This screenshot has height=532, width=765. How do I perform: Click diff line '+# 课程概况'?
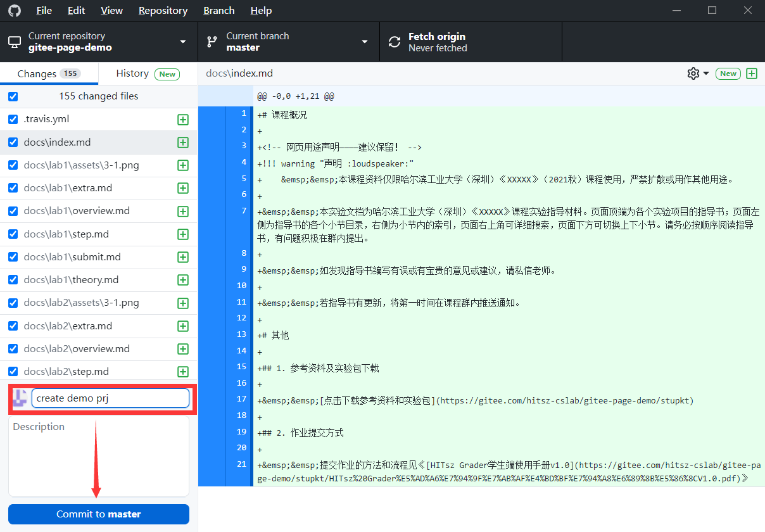tap(282, 115)
